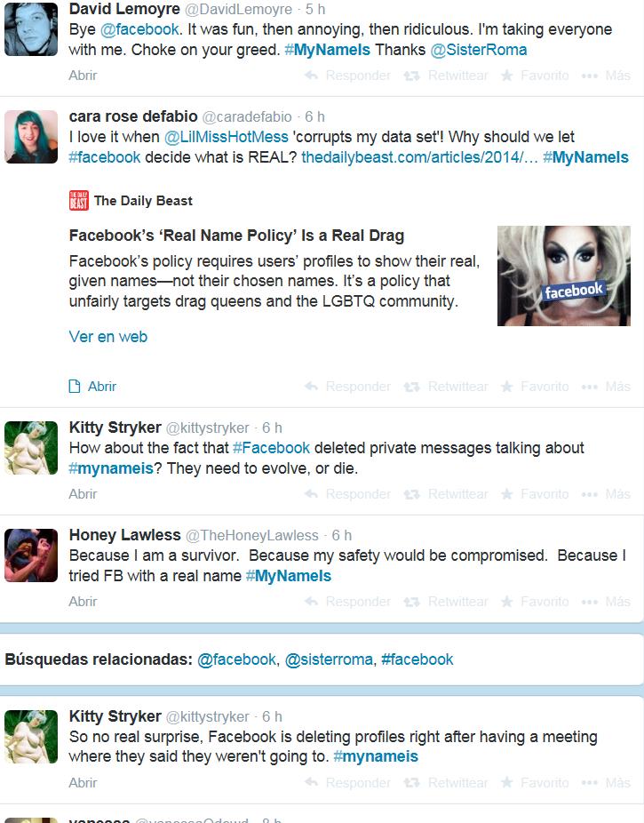The height and width of the screenshot is (823, 644).
Task: Expand David Lemoyre's tweet with Abrir
Action: coord(83,76)
